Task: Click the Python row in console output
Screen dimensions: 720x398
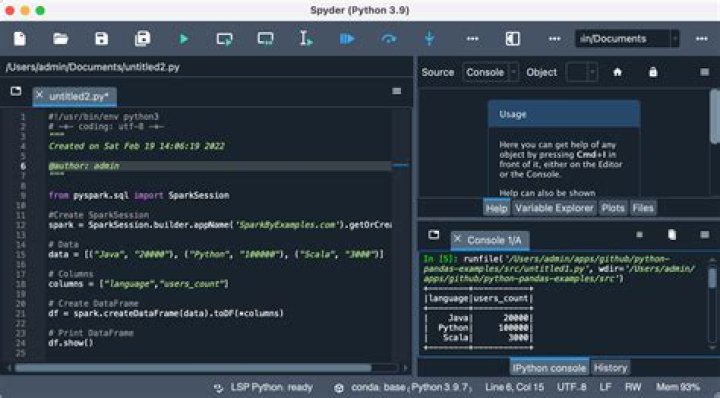Action: click(478, 328)
